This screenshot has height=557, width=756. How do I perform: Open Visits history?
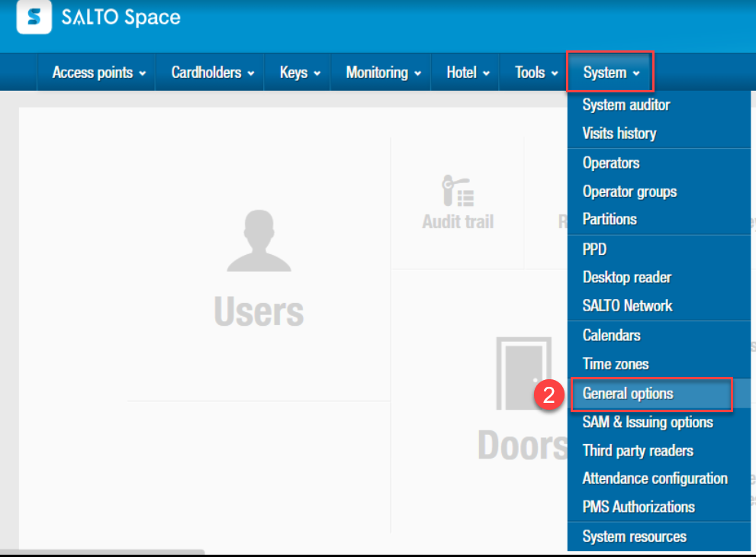pos(620,134)
